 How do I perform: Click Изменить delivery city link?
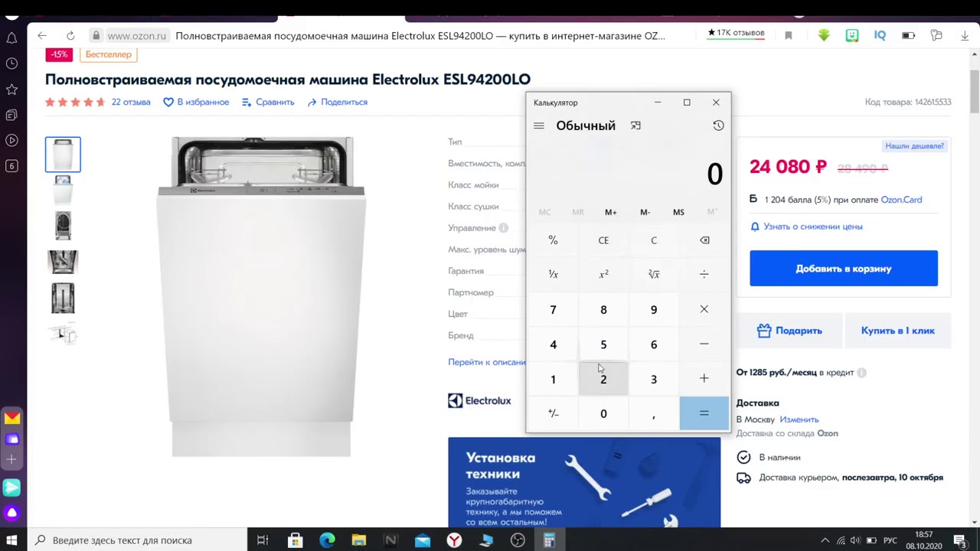[799, 419]
